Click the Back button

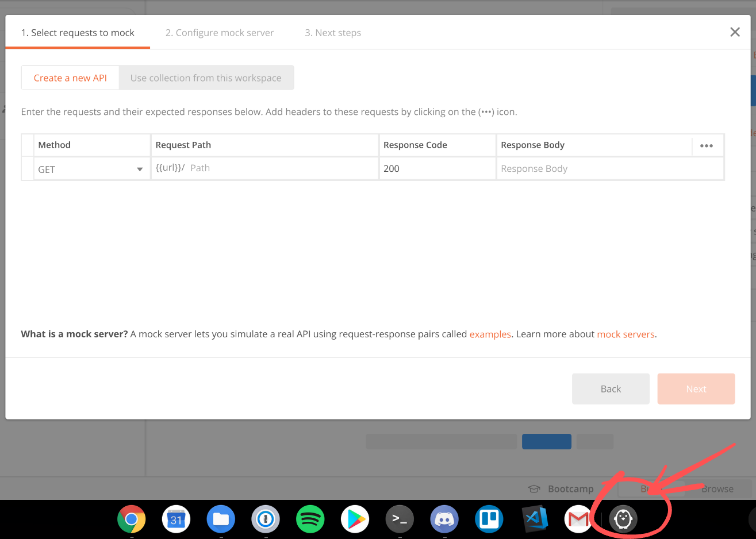[x=611, y=388]
